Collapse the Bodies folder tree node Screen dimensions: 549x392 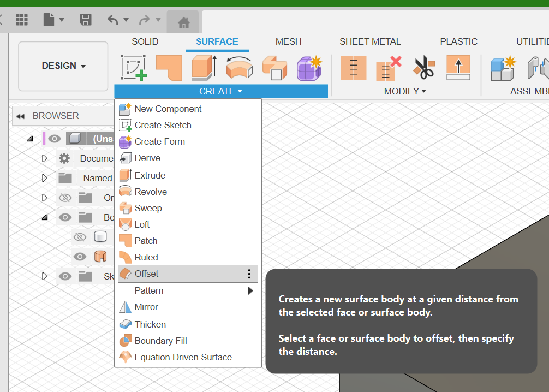click(x=45, y=217)
